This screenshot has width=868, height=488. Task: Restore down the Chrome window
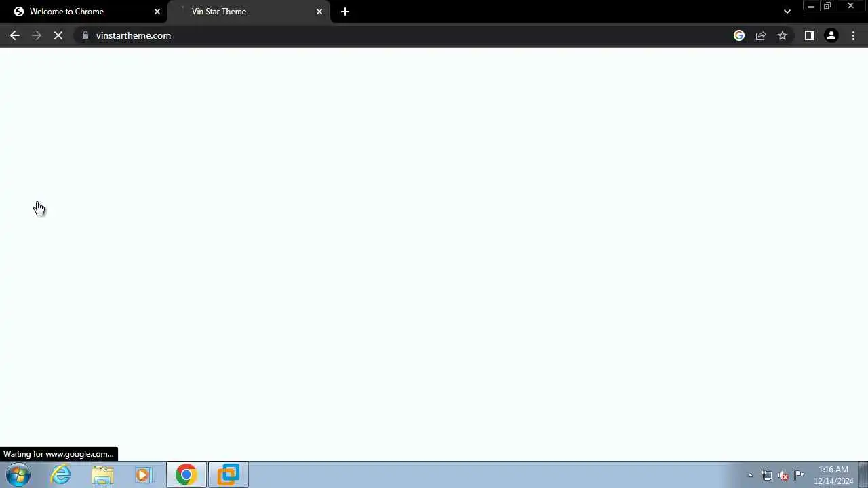[827, 6]
